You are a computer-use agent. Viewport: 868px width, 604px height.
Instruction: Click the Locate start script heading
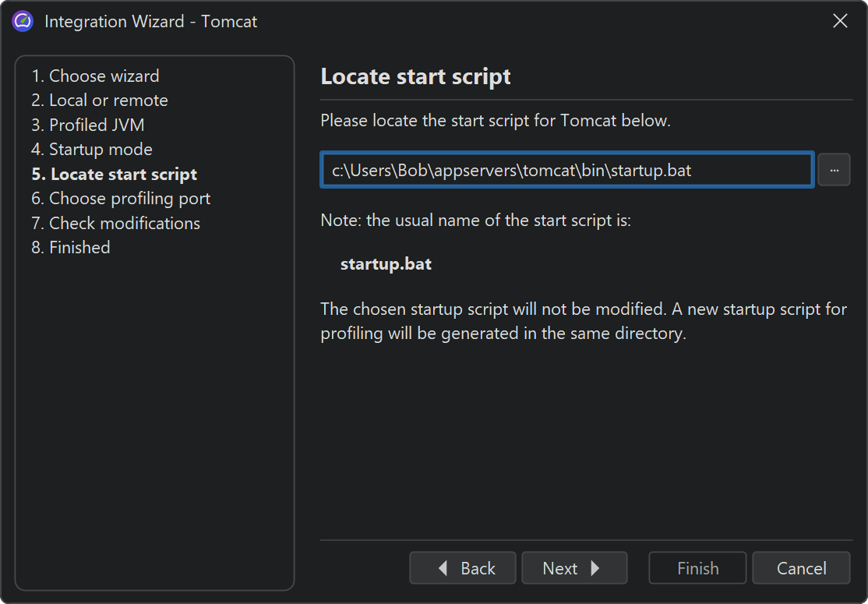coord(416,76)
